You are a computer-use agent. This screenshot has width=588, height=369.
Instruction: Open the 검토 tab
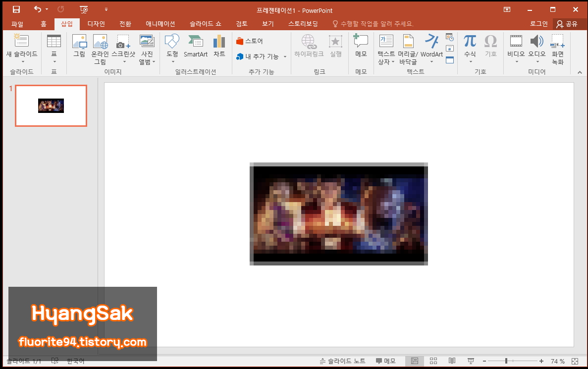[x=242, y=24]
